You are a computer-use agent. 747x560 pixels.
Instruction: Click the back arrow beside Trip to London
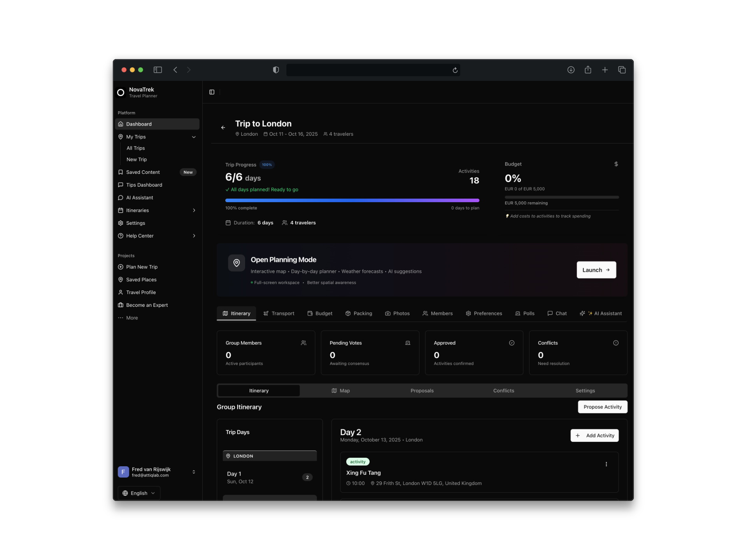[223, 128]
